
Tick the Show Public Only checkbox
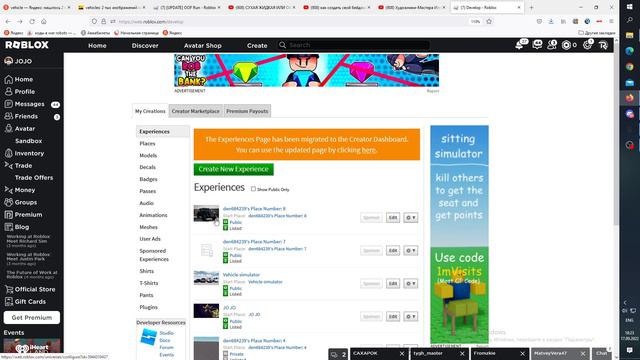click(x=253, y=189)
